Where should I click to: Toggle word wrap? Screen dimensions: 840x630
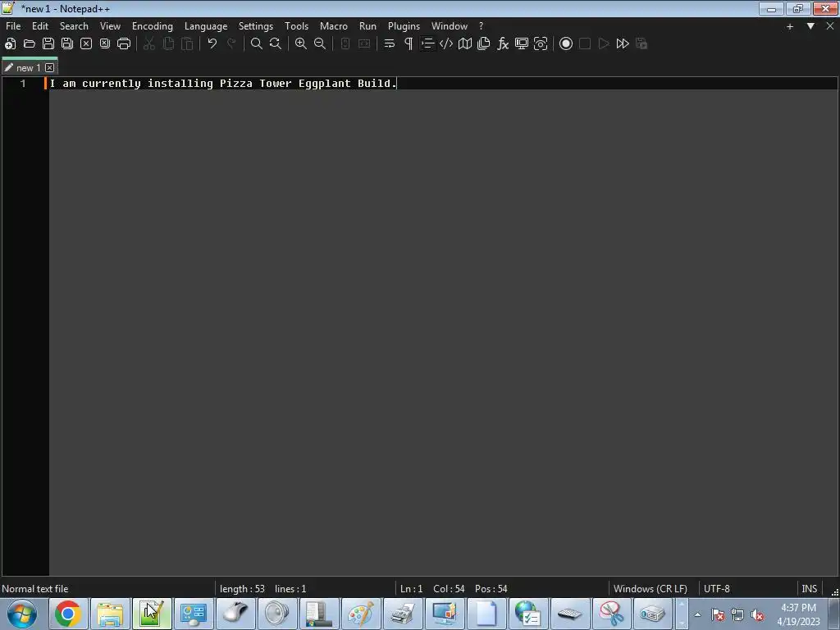pos(390,44)
